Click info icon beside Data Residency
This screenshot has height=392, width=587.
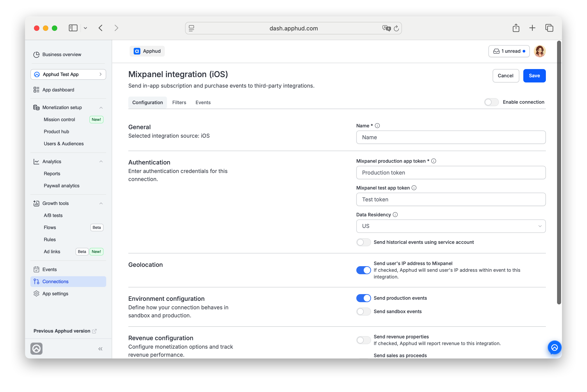(x=395, y=215)
